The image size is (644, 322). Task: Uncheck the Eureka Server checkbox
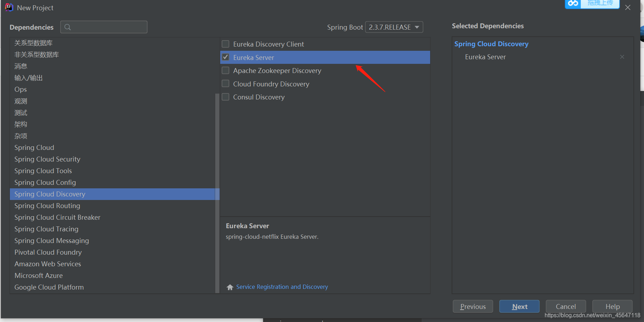(225, 57)
